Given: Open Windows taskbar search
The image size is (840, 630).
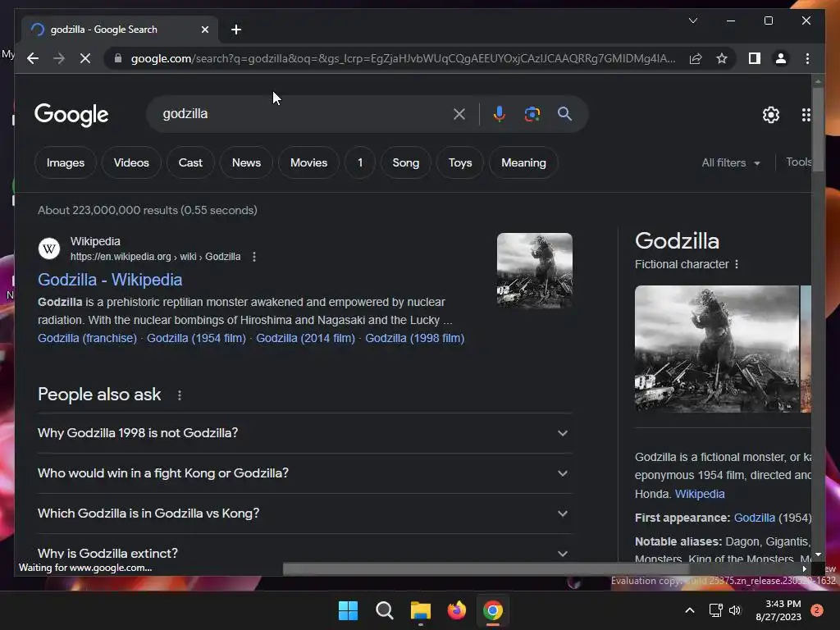Looking at the screenshot, I should (x=384, y=610).
